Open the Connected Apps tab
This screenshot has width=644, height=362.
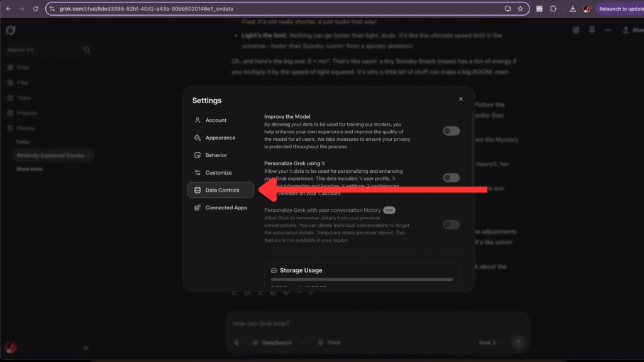(221, 207)
